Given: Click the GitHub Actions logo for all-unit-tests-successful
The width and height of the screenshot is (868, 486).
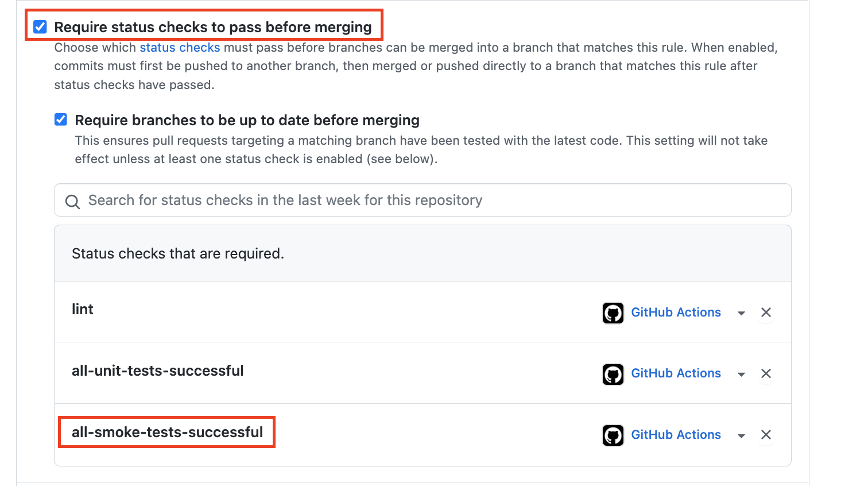Looking at the screenshot, I should point(613,374).
